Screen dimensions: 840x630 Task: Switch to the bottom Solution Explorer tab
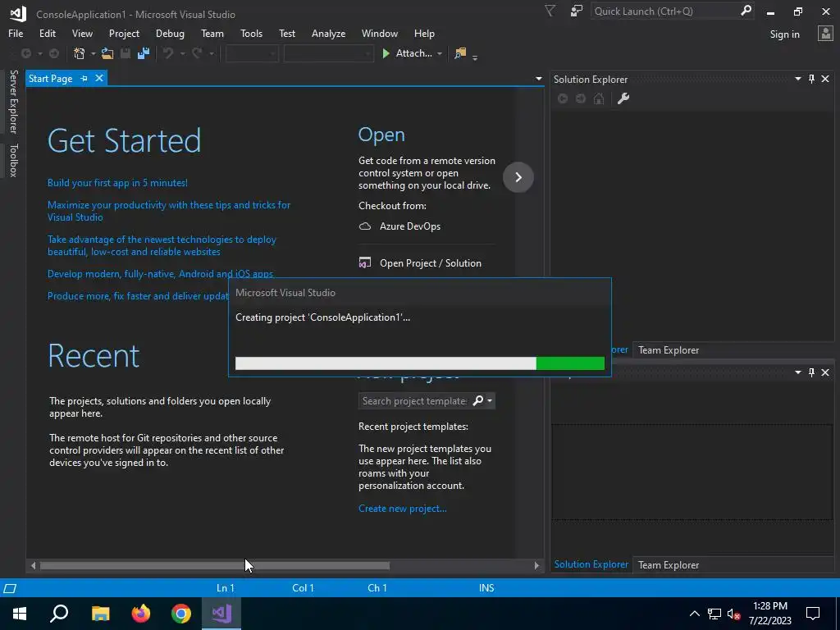pos(591,564)
